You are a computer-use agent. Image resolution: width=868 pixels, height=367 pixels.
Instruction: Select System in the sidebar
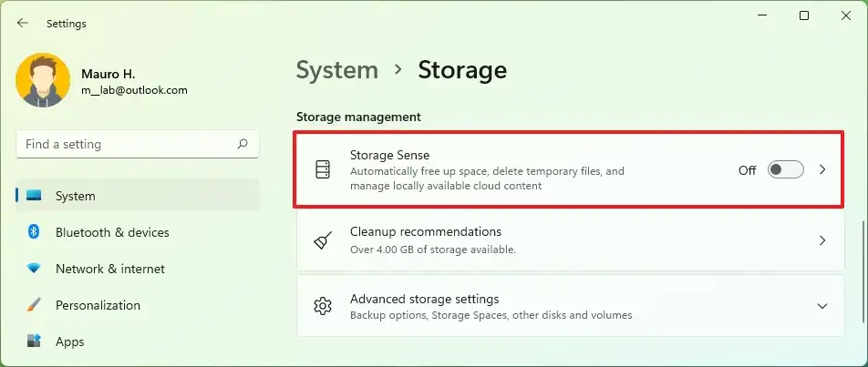click(138, 196)
